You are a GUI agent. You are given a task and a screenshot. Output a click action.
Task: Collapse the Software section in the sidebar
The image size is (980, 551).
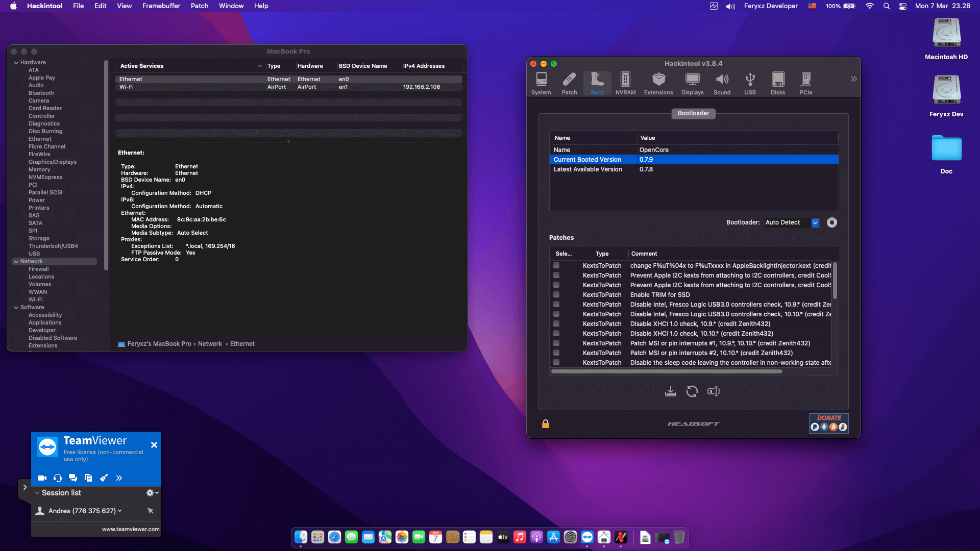(16, 308)
